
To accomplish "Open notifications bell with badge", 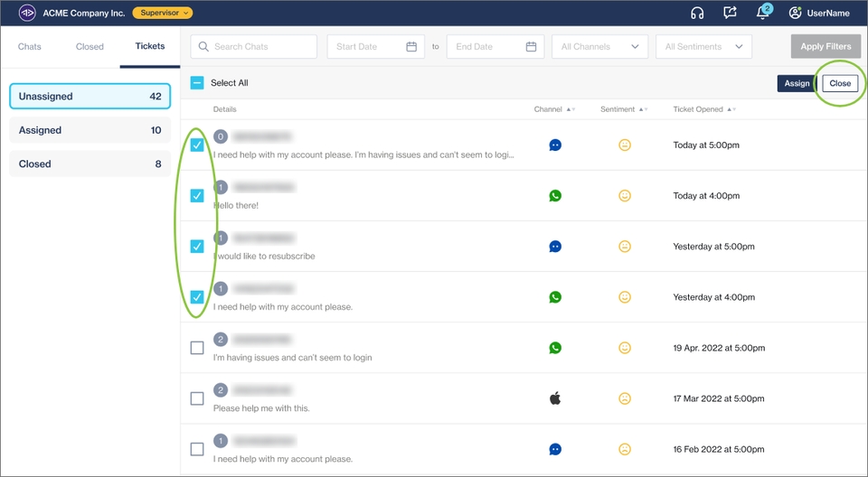I will tap(763, 13).
